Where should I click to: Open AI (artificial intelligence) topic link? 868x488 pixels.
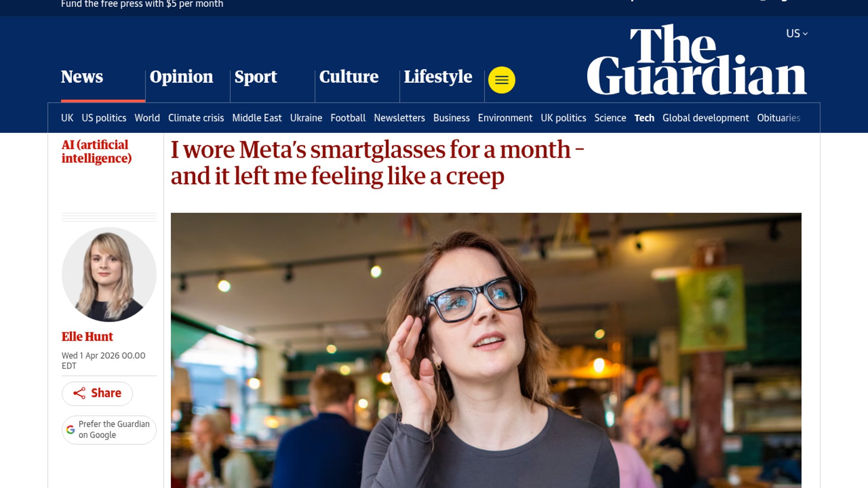(x=96, y=151)
